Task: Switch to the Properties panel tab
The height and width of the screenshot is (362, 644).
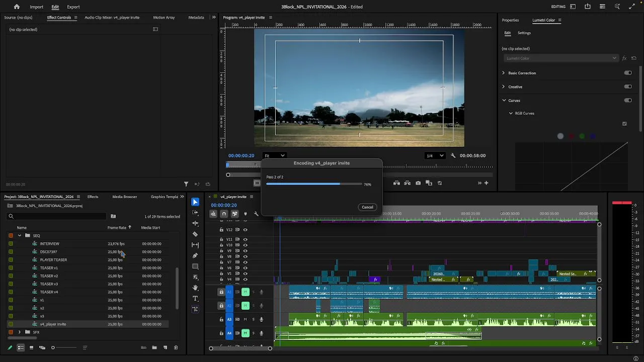Action: tap(510, 20)
